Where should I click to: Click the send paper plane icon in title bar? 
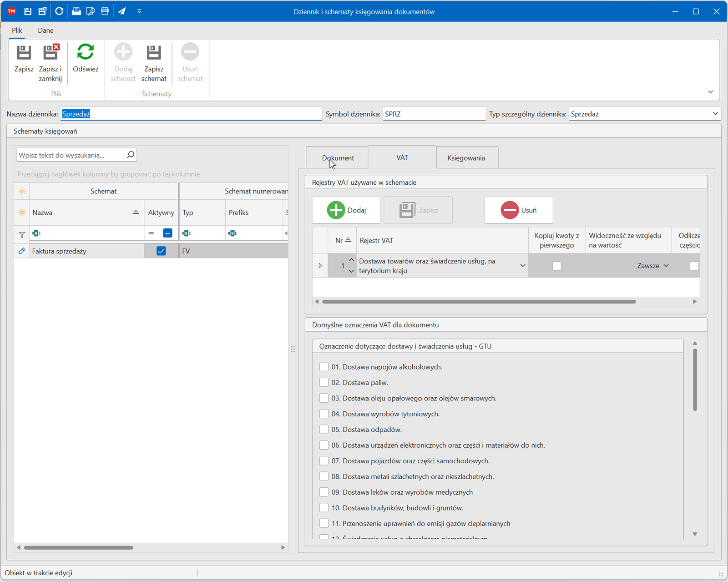click(x=122, y=11)
